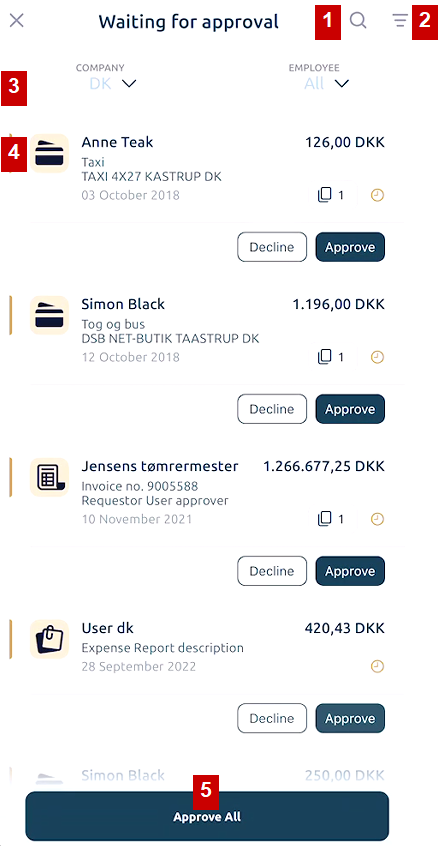This screenshot has height=846, width=439.
Task: Close the Waiting for approval screen
Action: coord(17,21)
